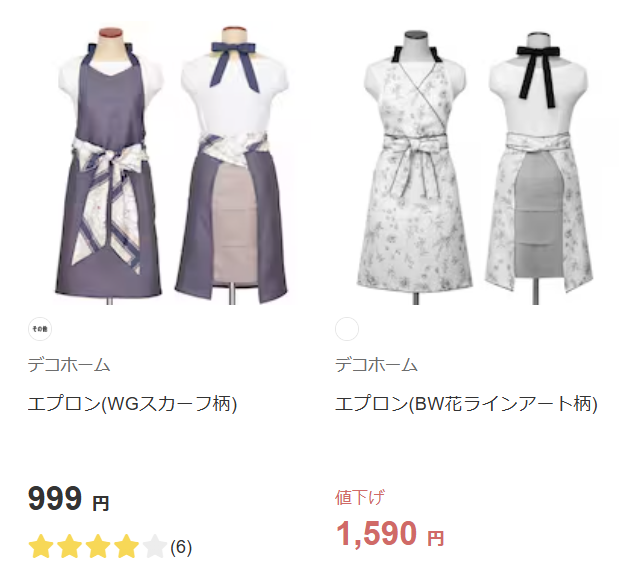This screenshot has height=572, width=623.
Task: Open the front view of WG scarf apron
Action: [109, 165]
